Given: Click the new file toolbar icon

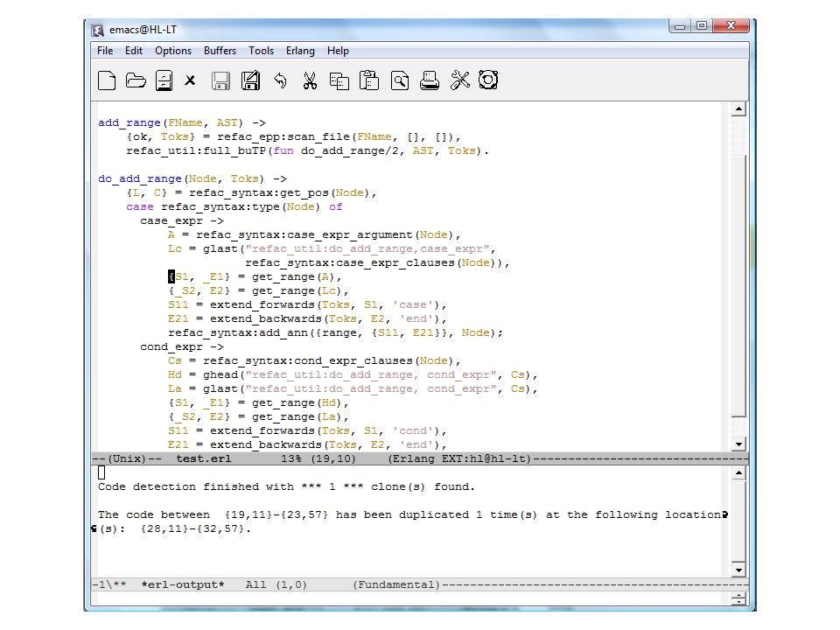Looking at the screenshot, I should (107, 80).
